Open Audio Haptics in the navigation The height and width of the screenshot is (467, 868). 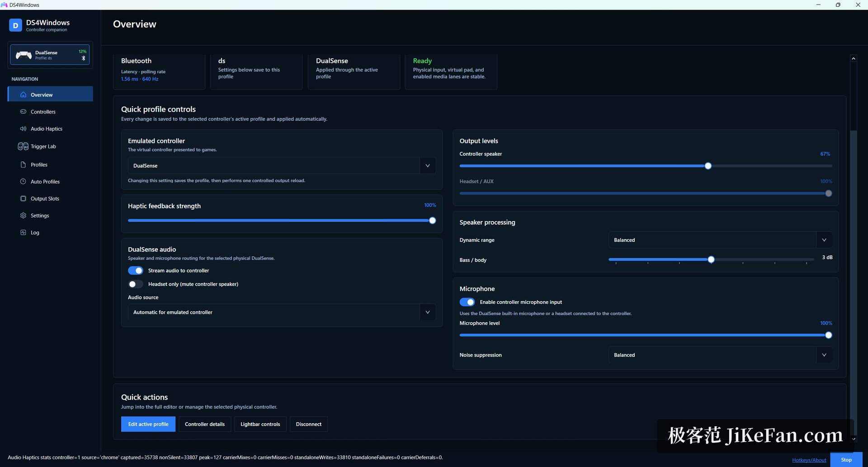tap(51, 129)
